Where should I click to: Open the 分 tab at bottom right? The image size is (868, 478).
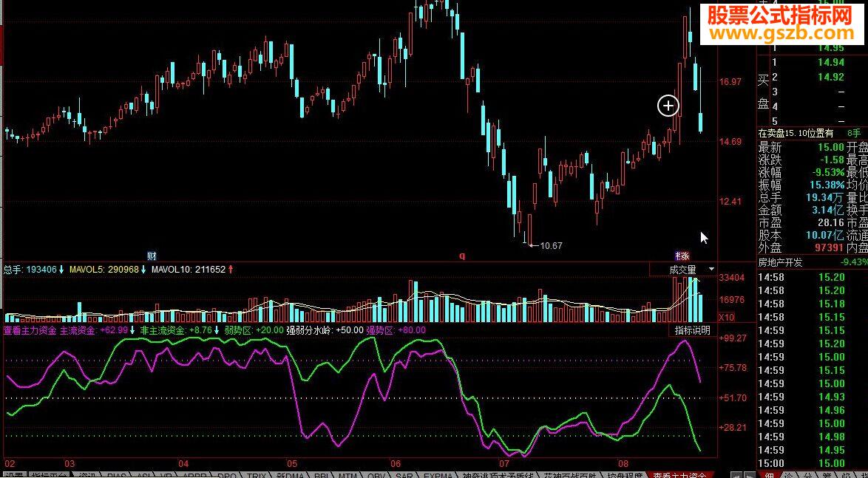point(807,475)
